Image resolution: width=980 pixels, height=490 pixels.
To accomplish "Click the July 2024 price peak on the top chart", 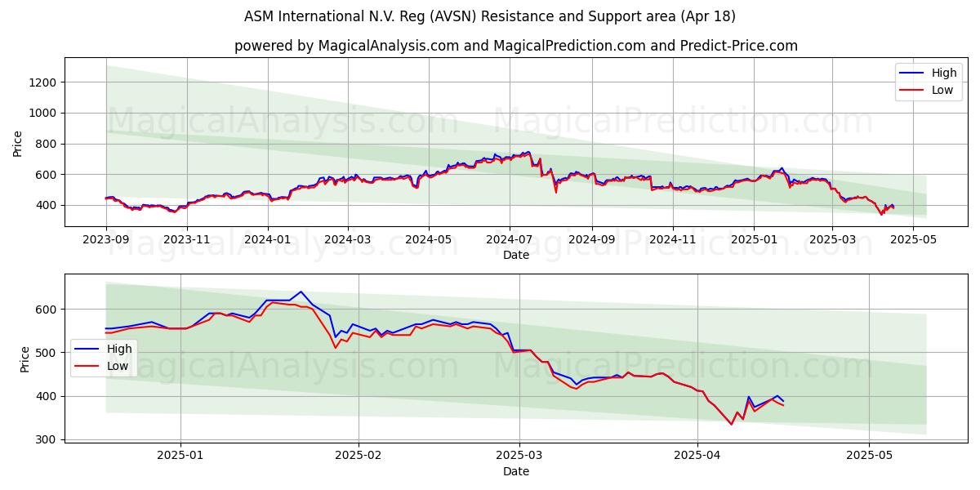I will [x=528, y=152].
